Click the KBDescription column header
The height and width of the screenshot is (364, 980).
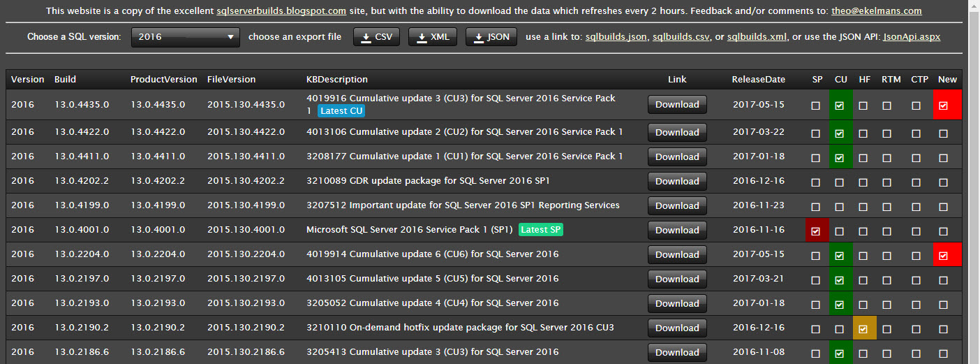[337, 80]
